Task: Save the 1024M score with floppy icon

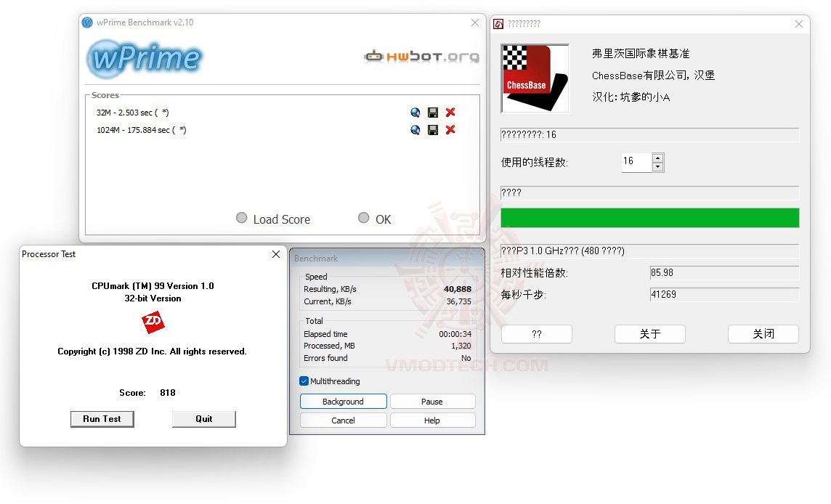Action: tap(433, 130)
